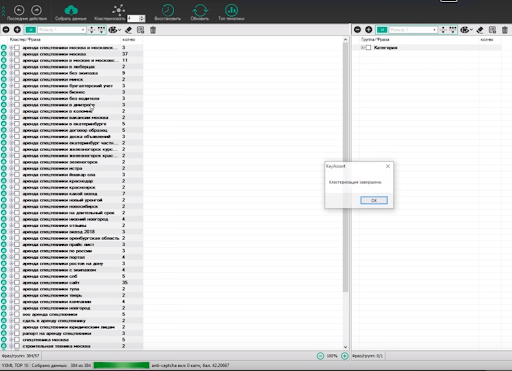Click the zoom-in plus button at 100%
This screenshot has height=371, width=512.
pos(345,356)
